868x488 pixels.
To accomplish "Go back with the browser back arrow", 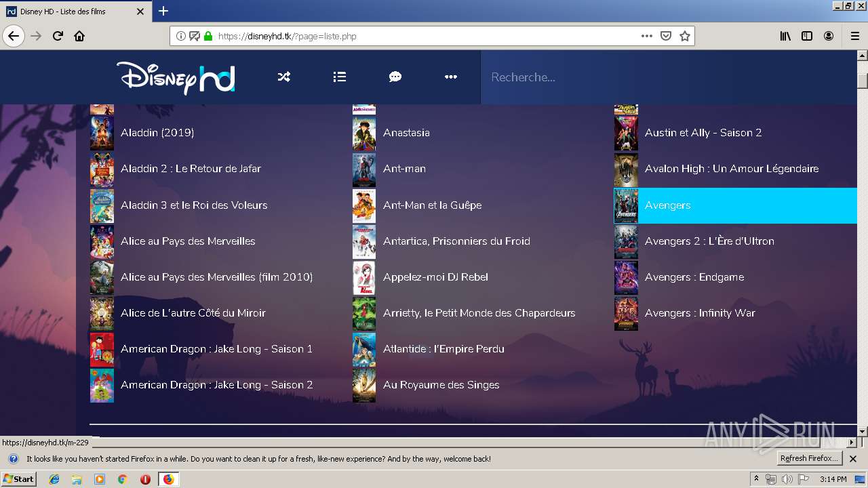I will click(x=14, y=36).
